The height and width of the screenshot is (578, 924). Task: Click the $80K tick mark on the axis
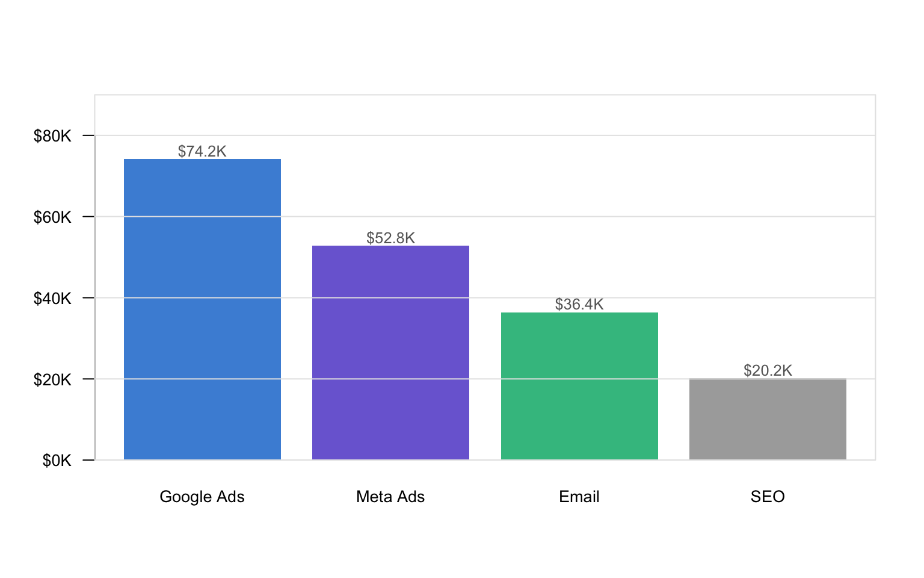point(88,135)
